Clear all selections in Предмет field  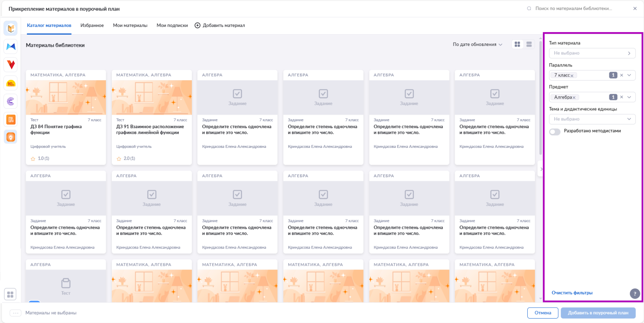point(621,97)
